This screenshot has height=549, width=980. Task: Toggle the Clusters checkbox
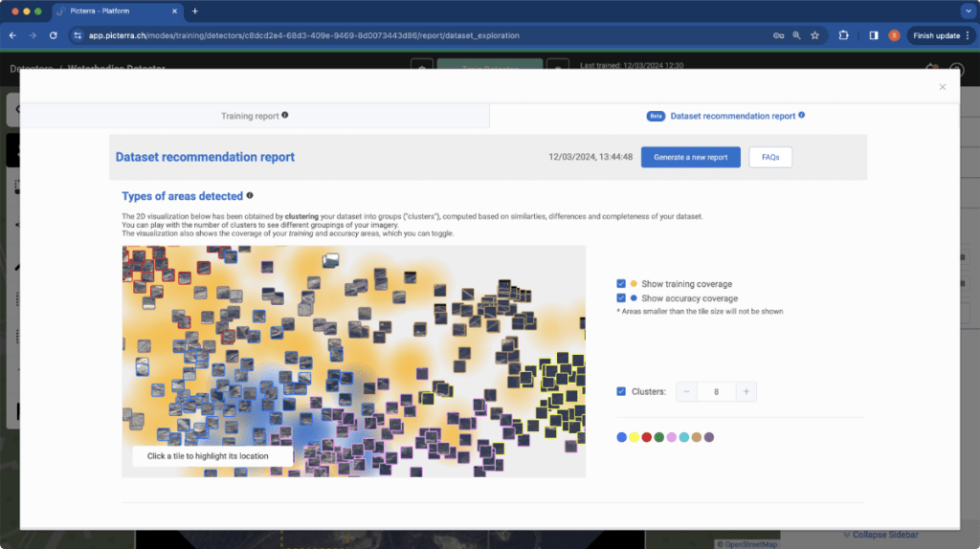click(x=620, y=391)
